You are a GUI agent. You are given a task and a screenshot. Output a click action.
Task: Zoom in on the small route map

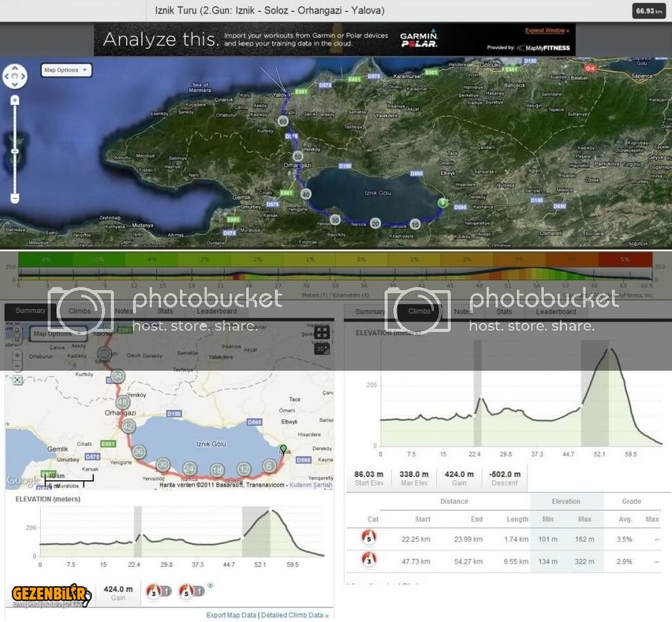(x=17, y=356)
